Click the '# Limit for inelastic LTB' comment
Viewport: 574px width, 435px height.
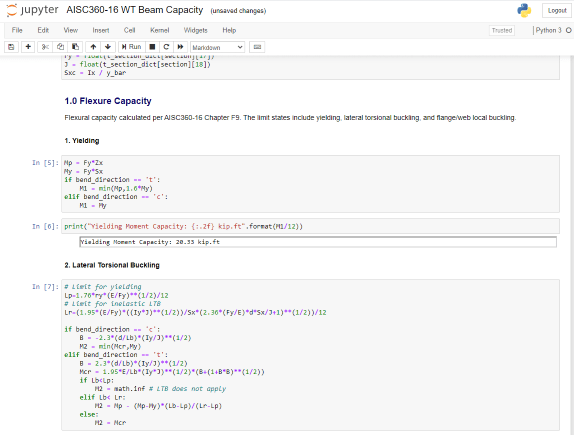pos(113,304)
